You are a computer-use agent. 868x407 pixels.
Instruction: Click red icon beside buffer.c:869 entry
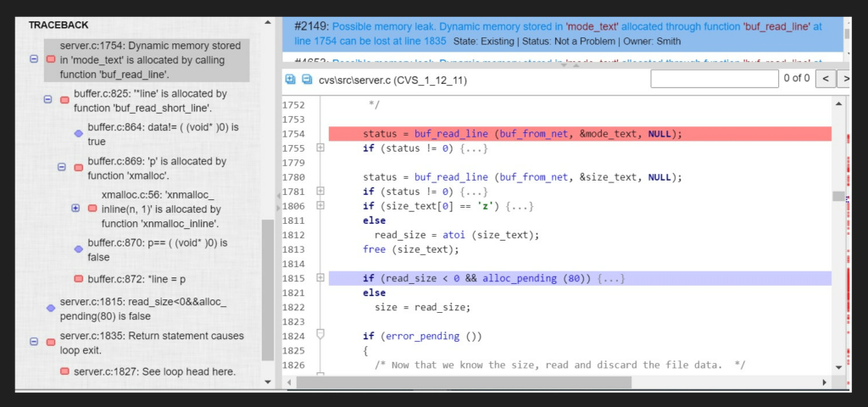tap(79, 167)
